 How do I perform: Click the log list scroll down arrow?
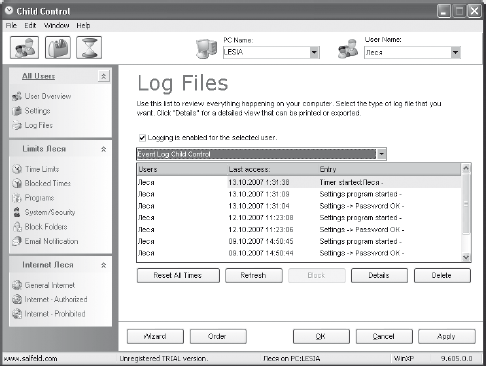point(466,257)
